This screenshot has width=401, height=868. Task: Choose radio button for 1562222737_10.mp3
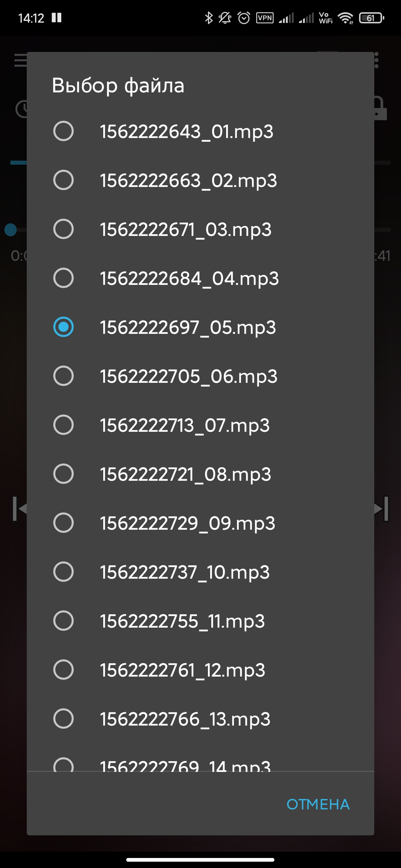63,572
